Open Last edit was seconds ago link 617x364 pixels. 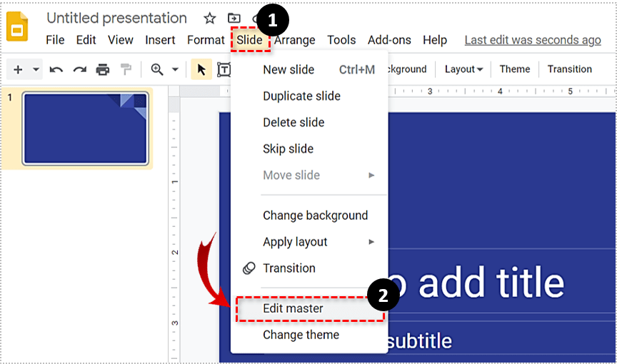click(x=532, y=40)
